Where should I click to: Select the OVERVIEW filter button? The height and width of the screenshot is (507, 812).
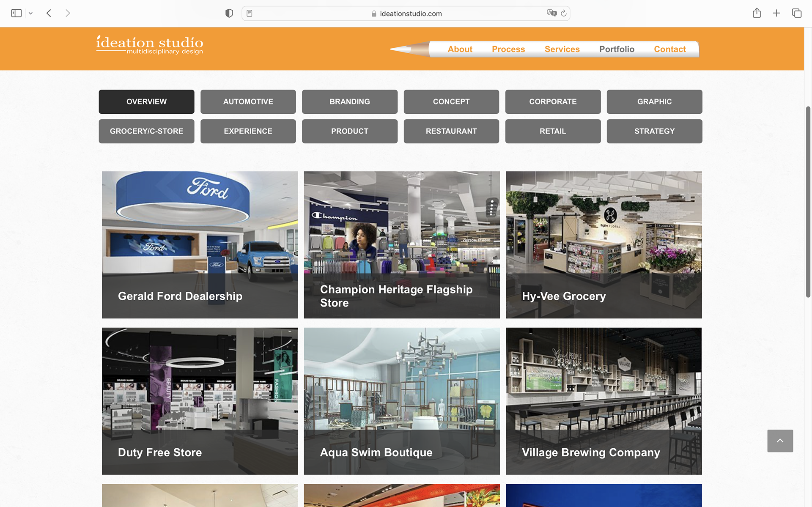[x=146, y=101]
